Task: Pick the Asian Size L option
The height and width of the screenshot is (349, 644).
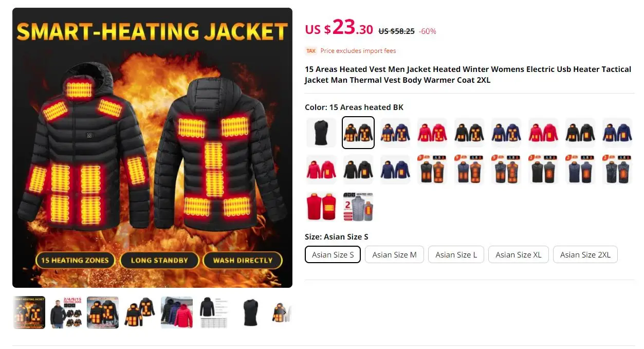Action: (456, 254)
